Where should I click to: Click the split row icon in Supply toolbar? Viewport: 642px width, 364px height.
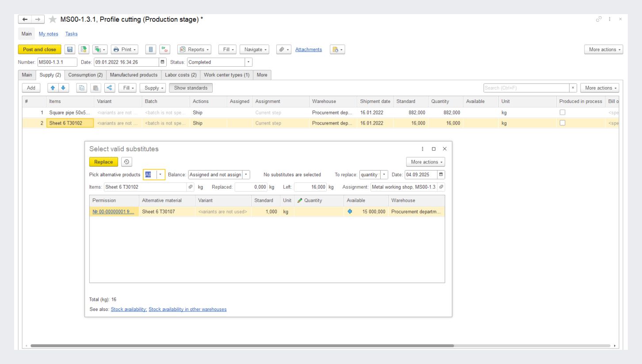[109, 88]
